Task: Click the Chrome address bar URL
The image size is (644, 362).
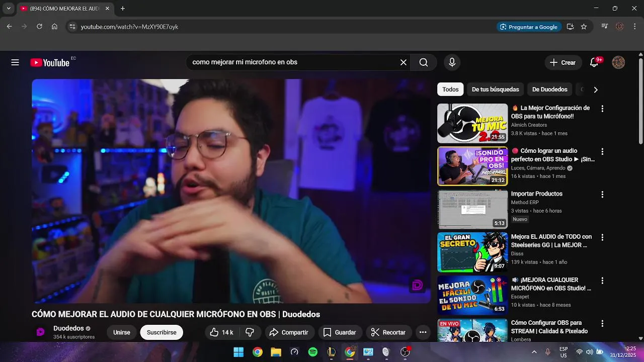Action: tap(130, 27)
